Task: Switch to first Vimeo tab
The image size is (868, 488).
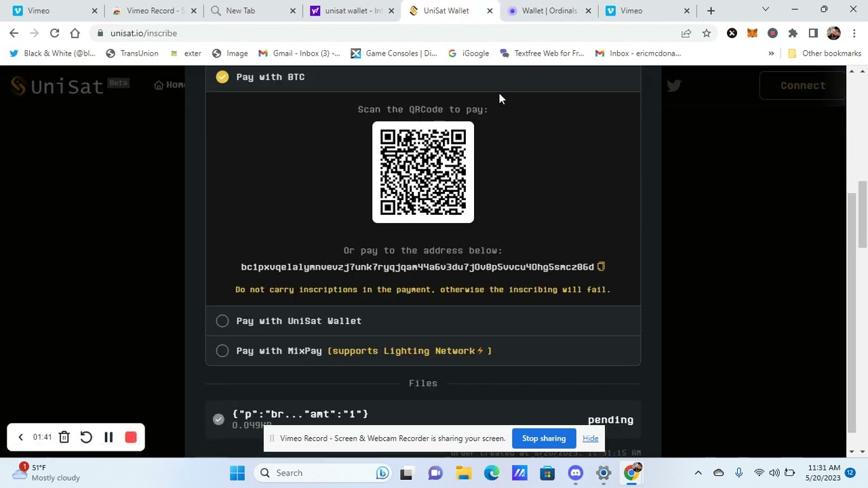Action: click(x=54, y=11)
